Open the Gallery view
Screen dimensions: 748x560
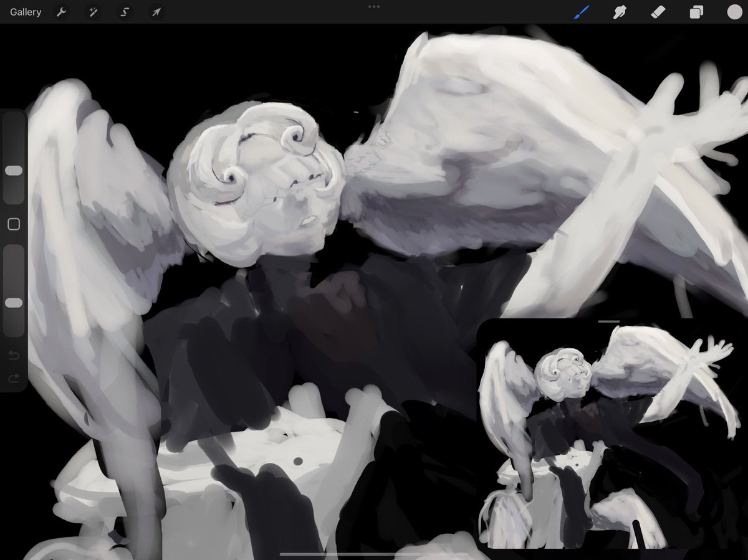click(26, 12)
